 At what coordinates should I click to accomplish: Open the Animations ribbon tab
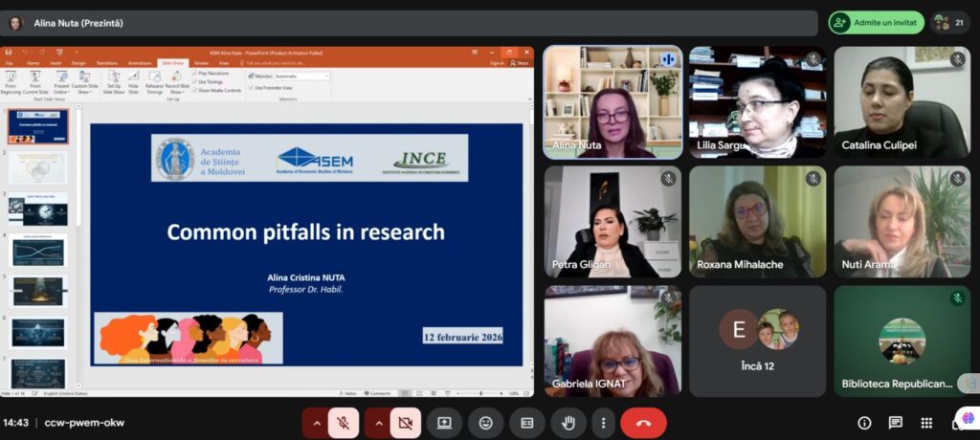139,63
